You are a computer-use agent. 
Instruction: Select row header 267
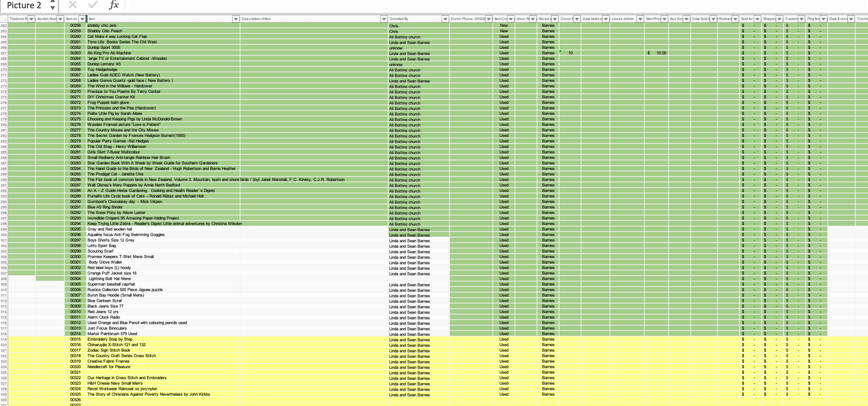click(x=4, y=53)
